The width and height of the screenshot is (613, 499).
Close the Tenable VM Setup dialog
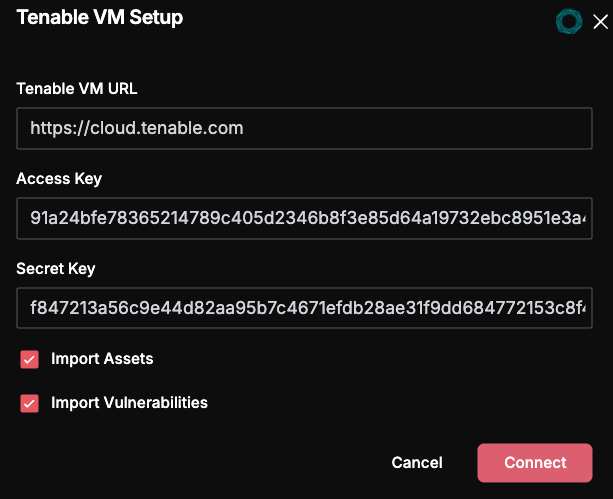[x=600, y=22]
